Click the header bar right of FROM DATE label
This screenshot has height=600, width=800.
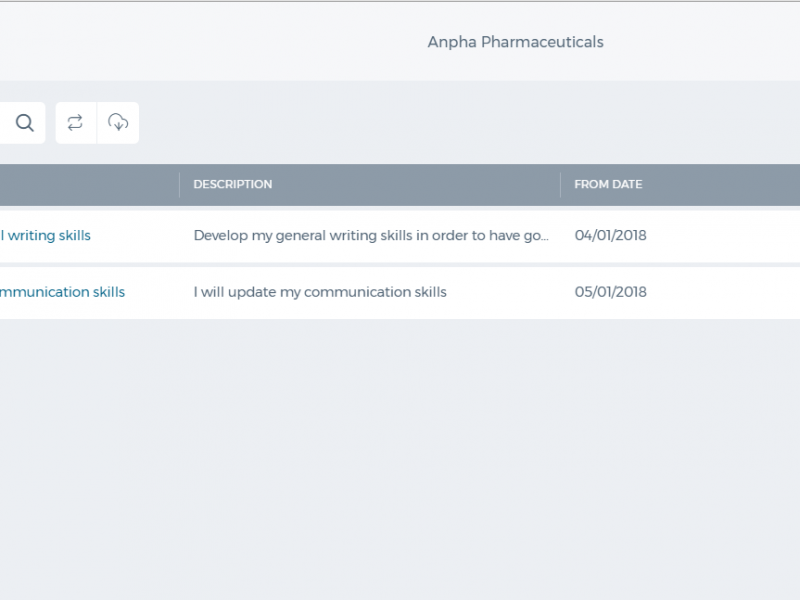click(722, 185)
